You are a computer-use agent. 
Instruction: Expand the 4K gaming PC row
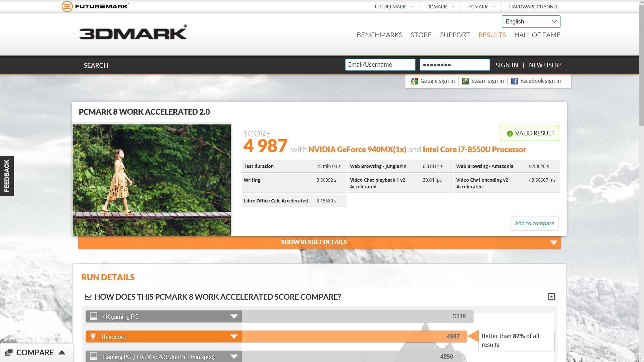click(x=234, y=316)
